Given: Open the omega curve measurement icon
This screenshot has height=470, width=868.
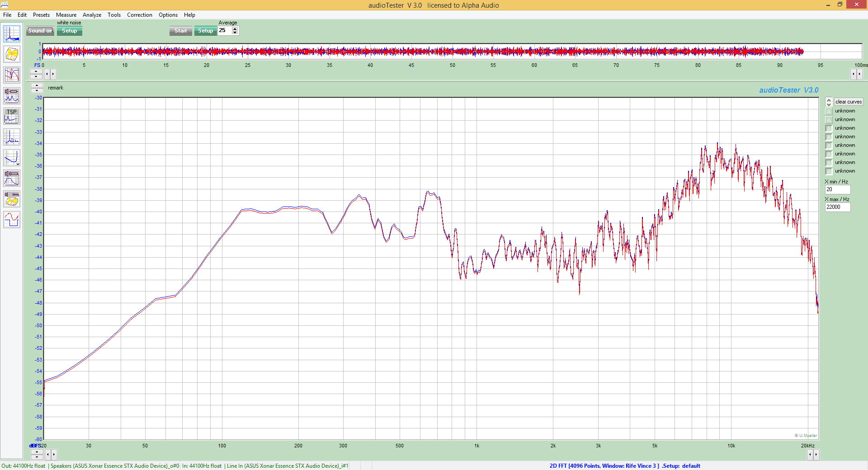Looking at the screenshot, I should coord(12,158).
